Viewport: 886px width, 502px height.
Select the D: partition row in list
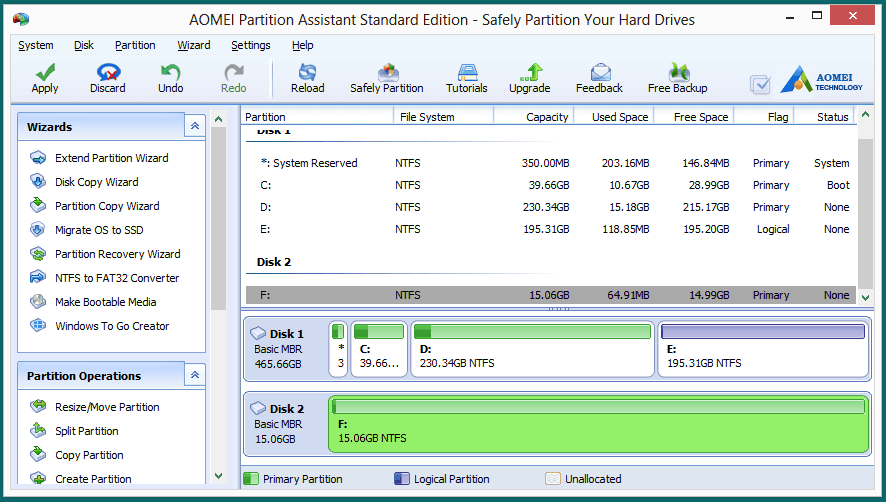[x=551, y=207]
